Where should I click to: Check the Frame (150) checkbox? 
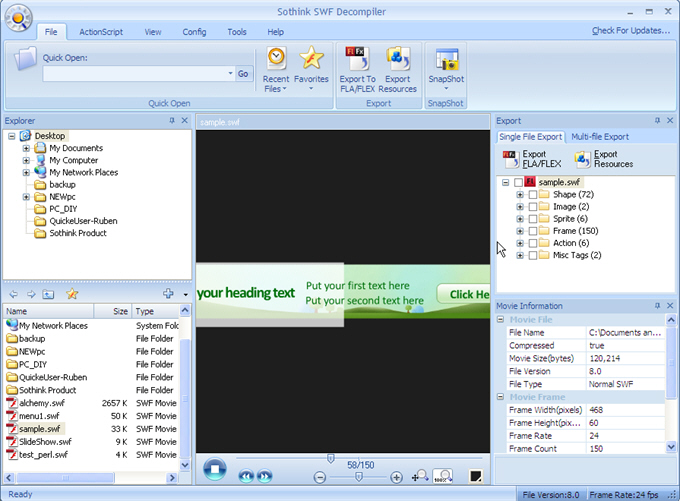533,231
